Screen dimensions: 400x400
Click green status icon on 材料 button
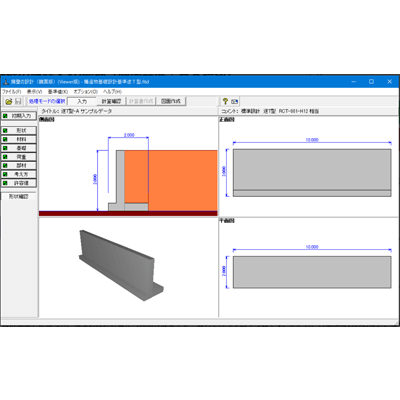tap(5, 139)
